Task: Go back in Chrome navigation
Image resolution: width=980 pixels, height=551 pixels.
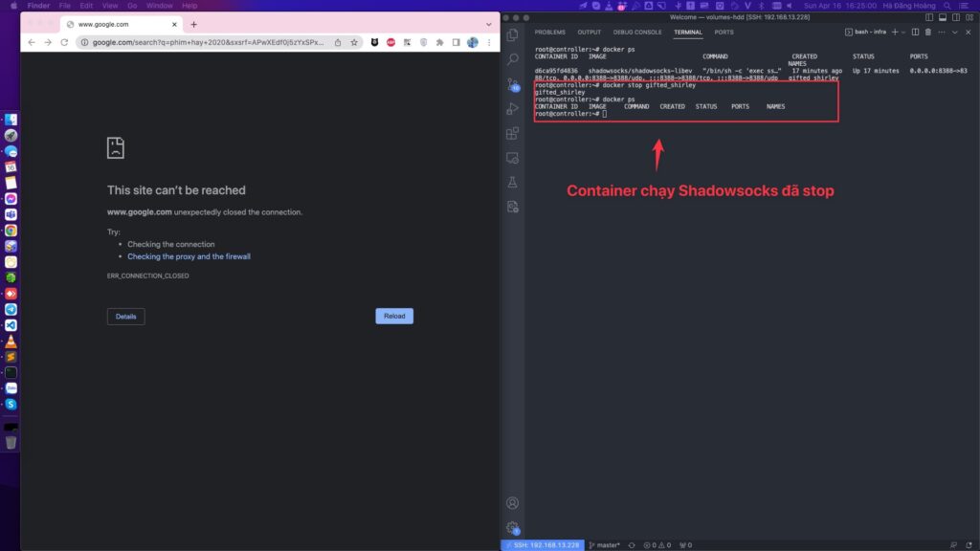Action: (32, 42)
